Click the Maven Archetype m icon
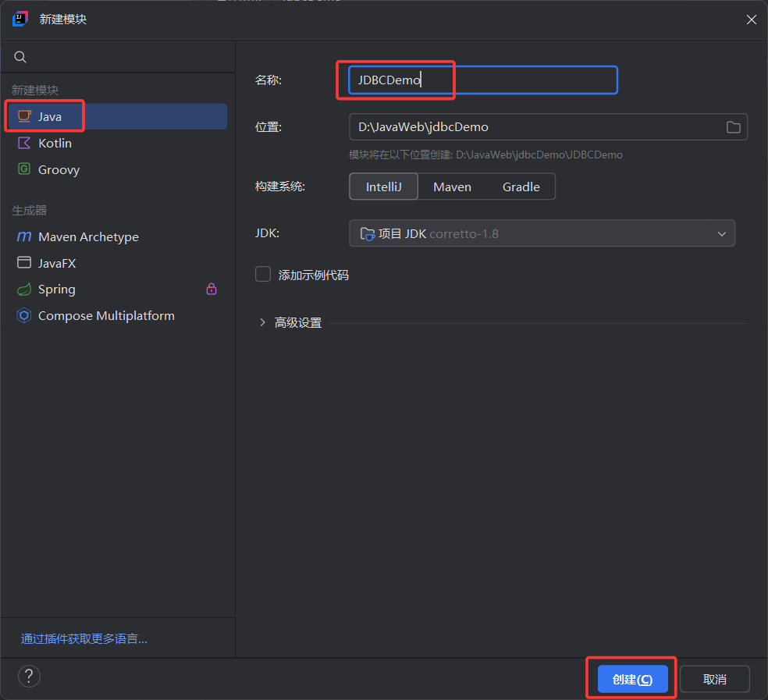The height and width of the screenshot is (700, 768). [x=24, y=236]
